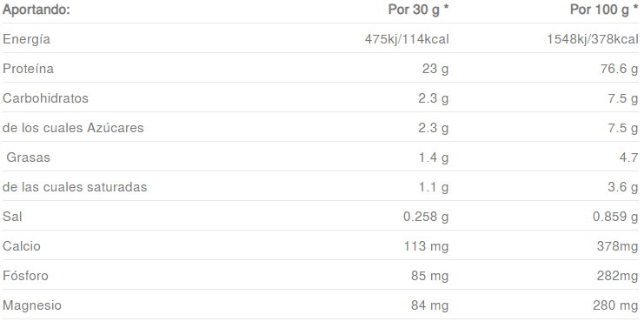Select the 'Proteína' row label
Screen dimensions: 644x335
click(x=28, y=69)
